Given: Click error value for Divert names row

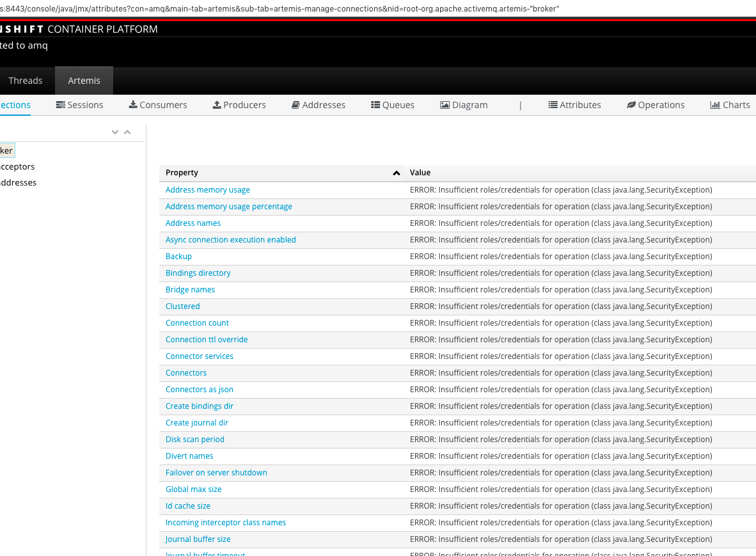Looking at the screenshot, I should point(561,456).
